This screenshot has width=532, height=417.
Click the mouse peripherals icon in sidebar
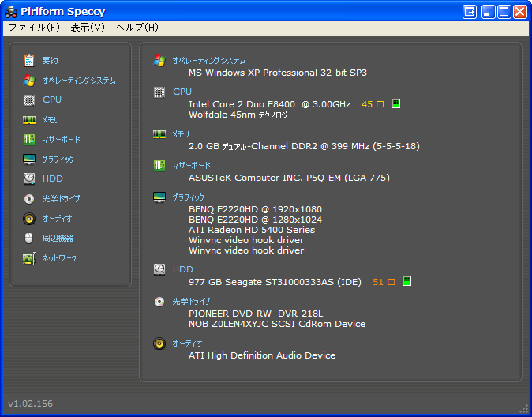tap(29, 238)
